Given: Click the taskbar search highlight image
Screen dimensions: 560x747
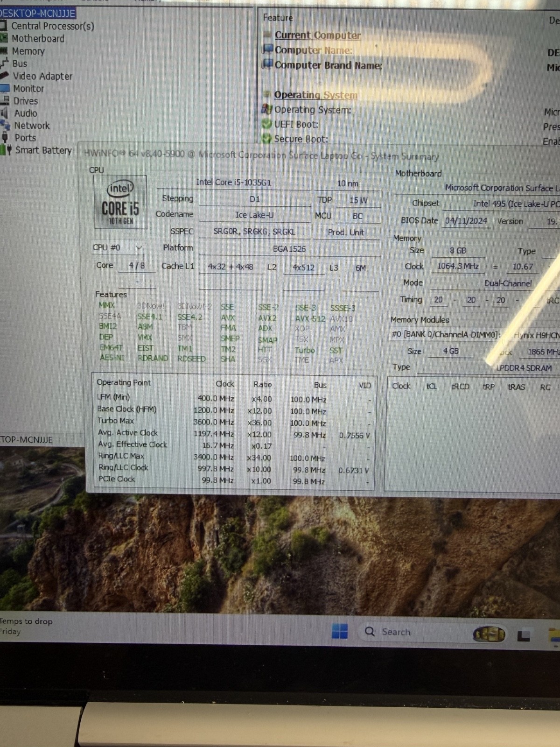Looking at the screenshot, I should pyautogui.click(x=489, y=634).
